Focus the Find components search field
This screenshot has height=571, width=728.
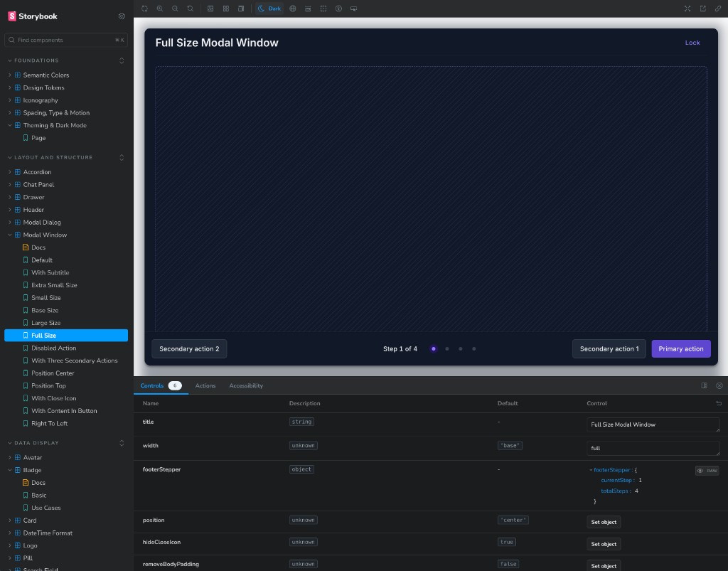66,40
